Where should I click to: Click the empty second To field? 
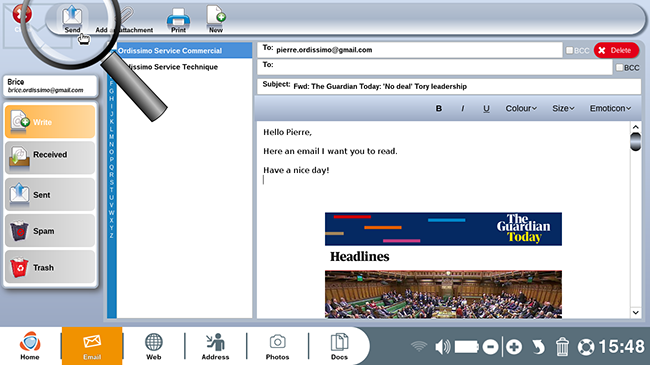pos(434,67)
